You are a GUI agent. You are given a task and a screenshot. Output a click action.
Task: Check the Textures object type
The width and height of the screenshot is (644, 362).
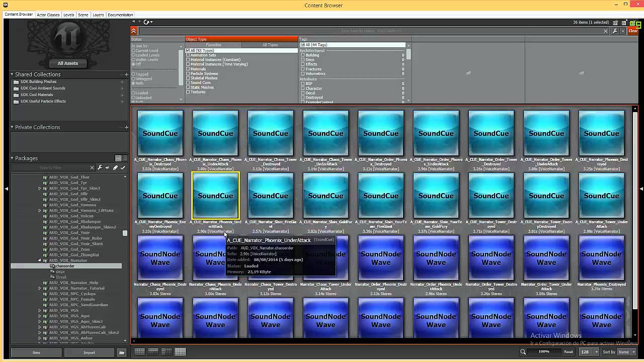[x=188, y=92]
